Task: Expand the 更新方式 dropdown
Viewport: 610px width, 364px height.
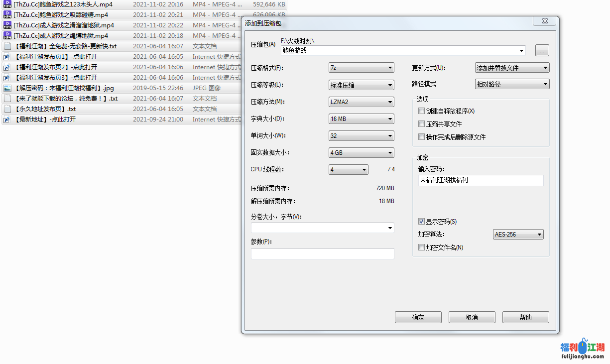Action: (x=512, y=68)
